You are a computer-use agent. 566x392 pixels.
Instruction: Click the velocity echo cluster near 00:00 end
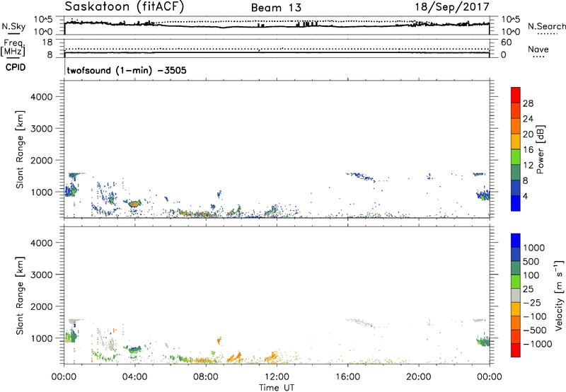coord(483,342)
